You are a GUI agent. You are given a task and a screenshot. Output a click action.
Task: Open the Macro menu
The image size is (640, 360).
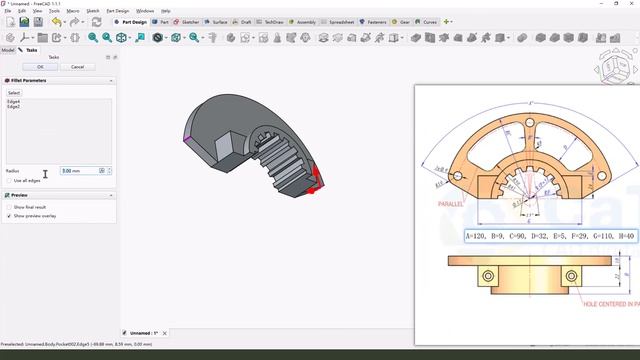coord(73,11)
